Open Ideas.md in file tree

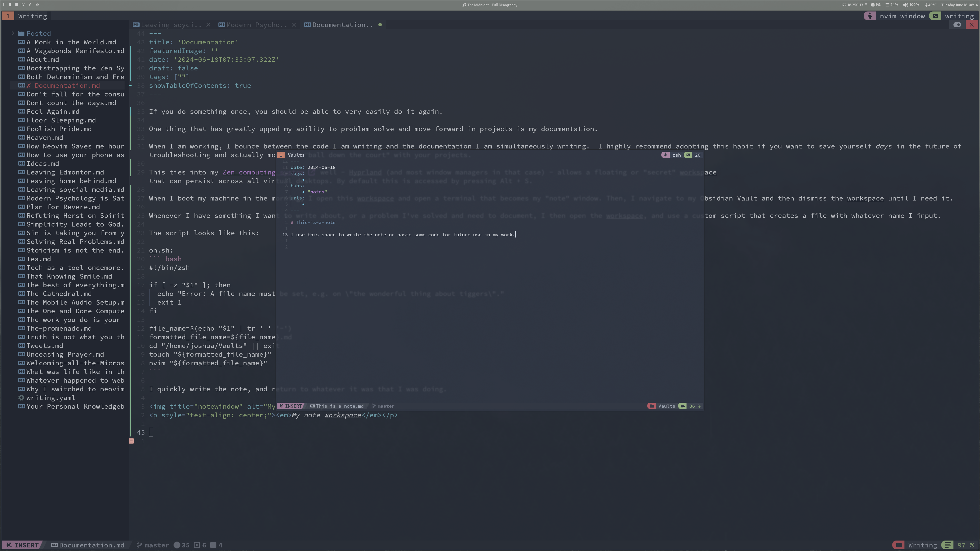pos(43,164)
